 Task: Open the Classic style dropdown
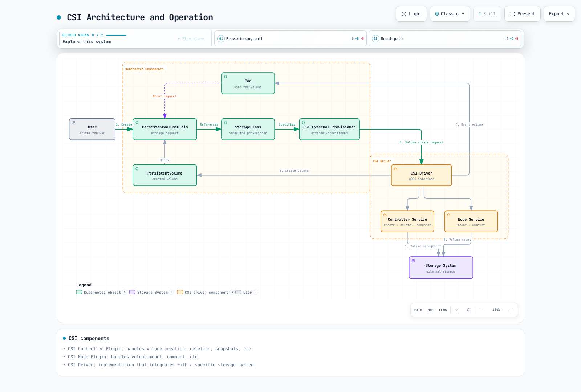pyautogui.click(x=450, y=14)
